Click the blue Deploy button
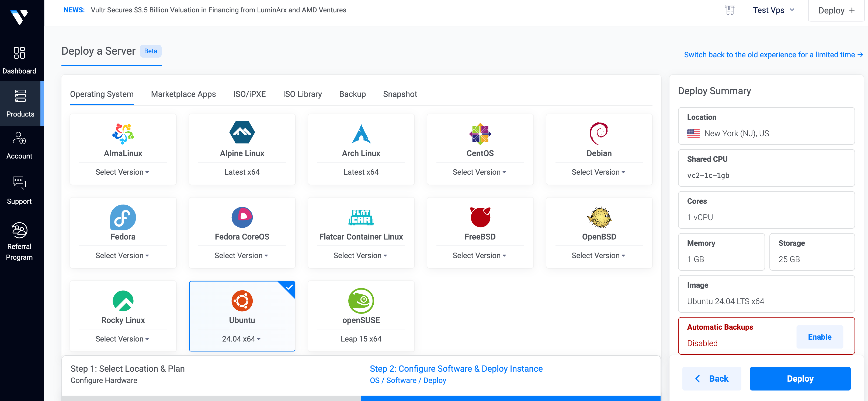The width and height of the screenshot is (868, 401). tap(800, 378)
